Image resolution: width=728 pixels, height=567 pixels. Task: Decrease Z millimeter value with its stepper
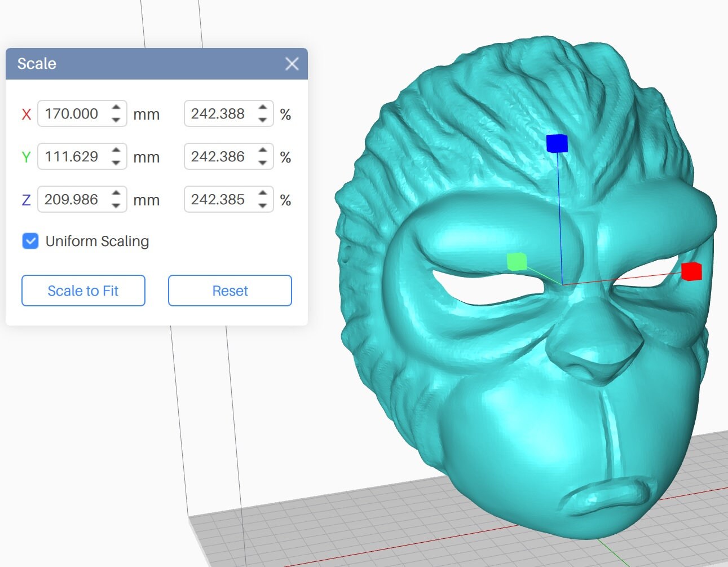click(116, 204)
